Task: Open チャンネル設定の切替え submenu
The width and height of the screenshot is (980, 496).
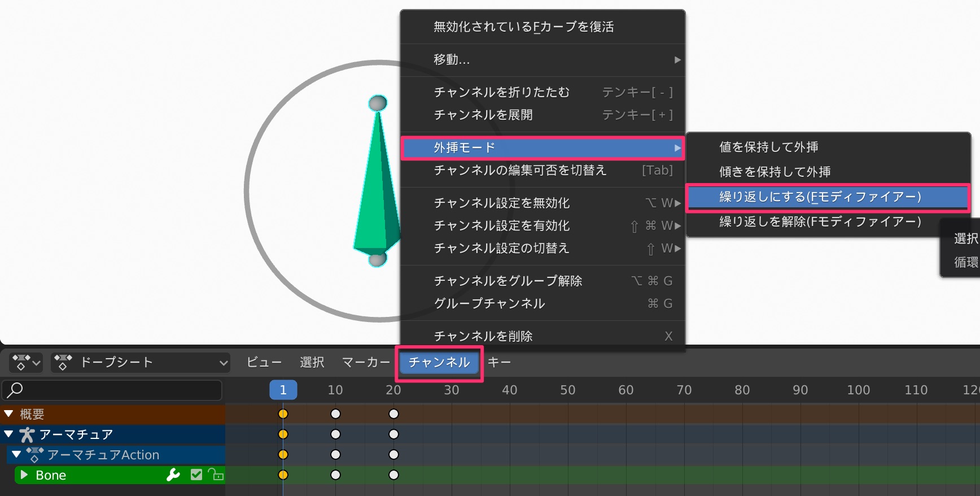Action: 542,249
